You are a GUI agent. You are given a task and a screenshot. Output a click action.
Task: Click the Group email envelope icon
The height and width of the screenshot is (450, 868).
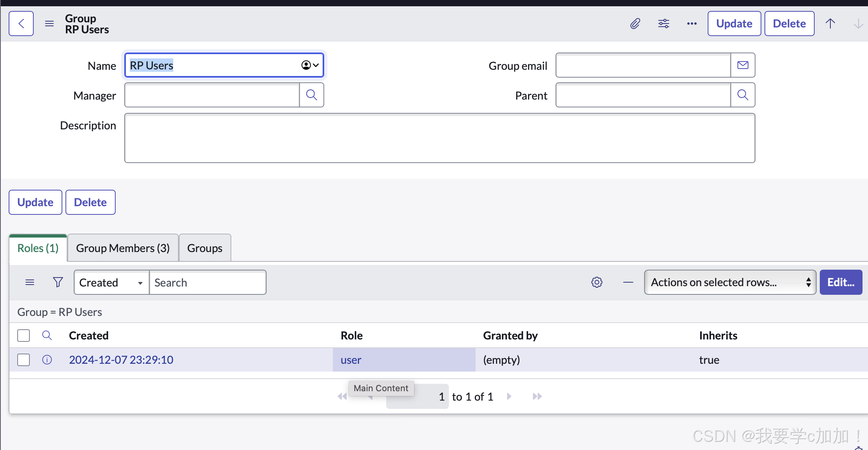tap(743, 65)
